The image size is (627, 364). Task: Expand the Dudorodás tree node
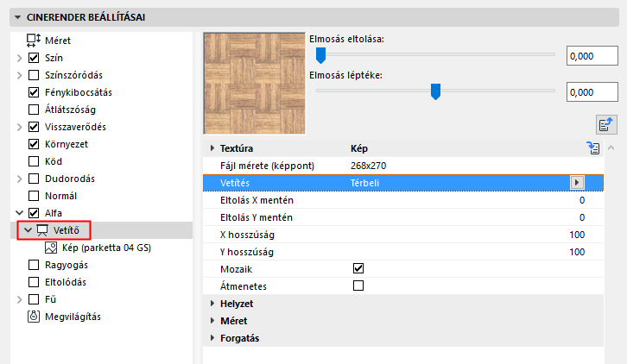pos(19,179)
